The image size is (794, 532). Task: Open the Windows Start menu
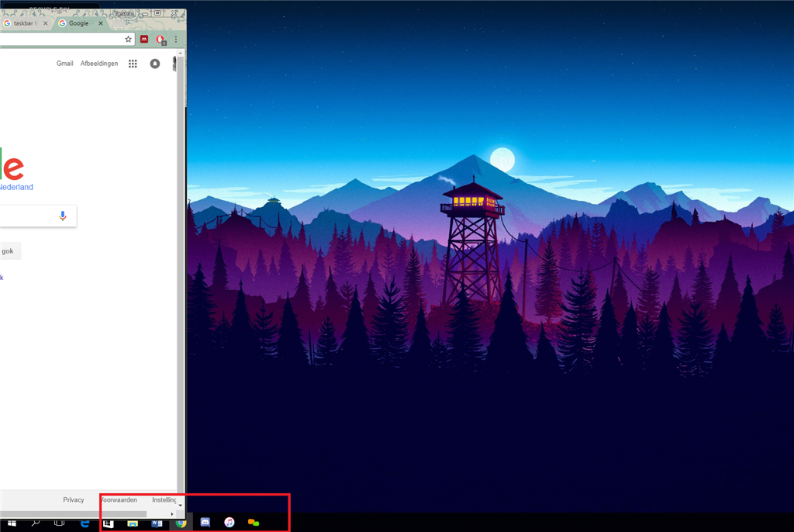[x=12, y=523]
